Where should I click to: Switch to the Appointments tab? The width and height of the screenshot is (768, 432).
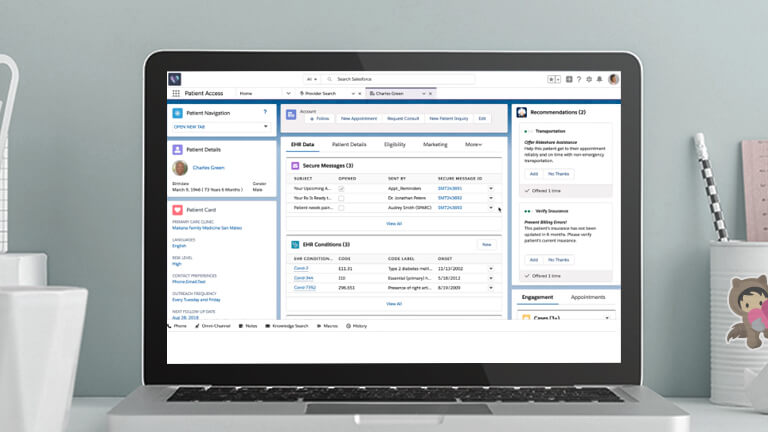coord(588,297)
